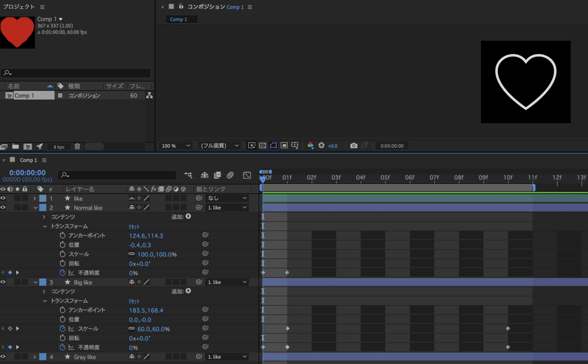Hide the like layer with eye icon
The width and height of the screenshot is (588, 364).
pyautogui.click(x=3, y=198)
